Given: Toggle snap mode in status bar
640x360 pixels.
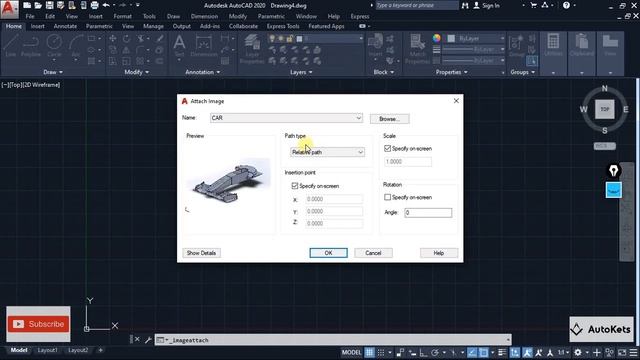Looking at the screenshot, I should click(381, 352).
